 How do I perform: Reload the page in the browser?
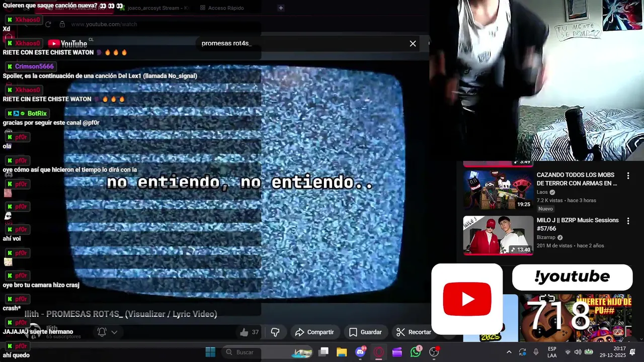coord(48,24)
